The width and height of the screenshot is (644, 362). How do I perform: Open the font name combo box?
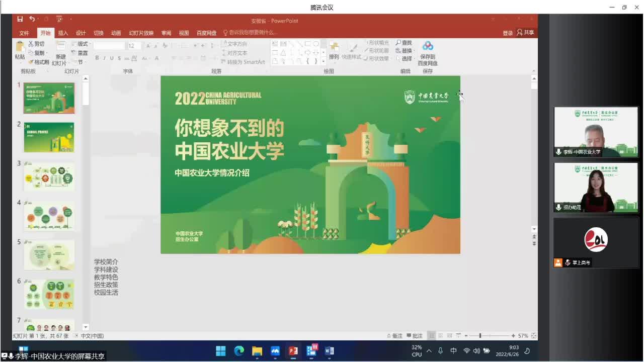109,46
